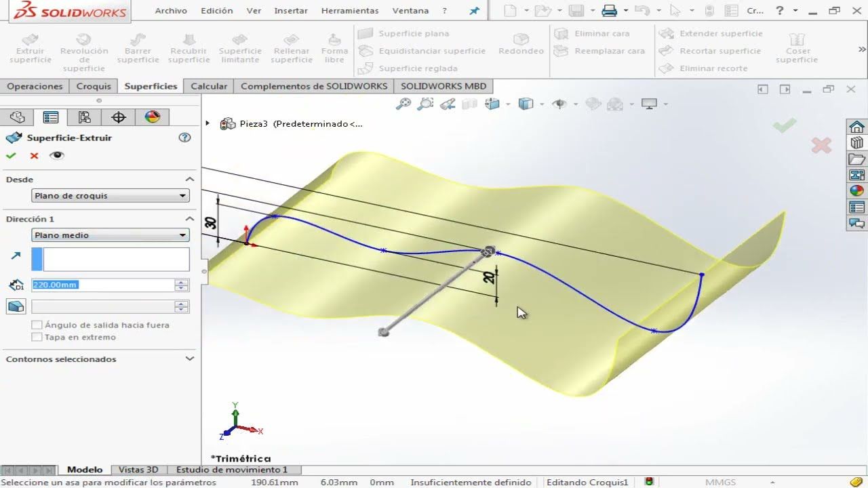The image size is (868, 488).
Task: Click the Zoom encuadre icon
Action: pos(402,104)
